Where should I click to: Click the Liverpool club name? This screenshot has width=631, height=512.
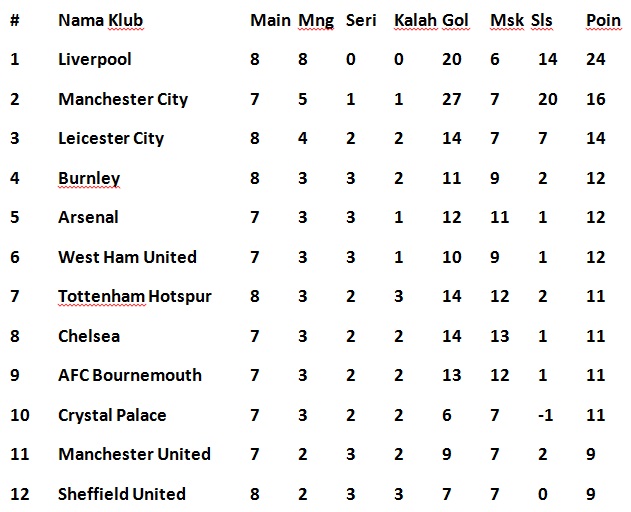tap(95, 59)
